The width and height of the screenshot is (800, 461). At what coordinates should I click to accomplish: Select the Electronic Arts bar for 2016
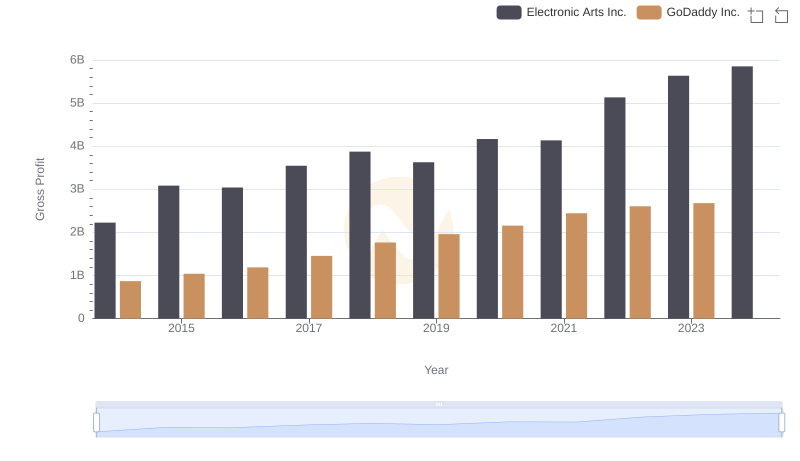pos(233,253)
